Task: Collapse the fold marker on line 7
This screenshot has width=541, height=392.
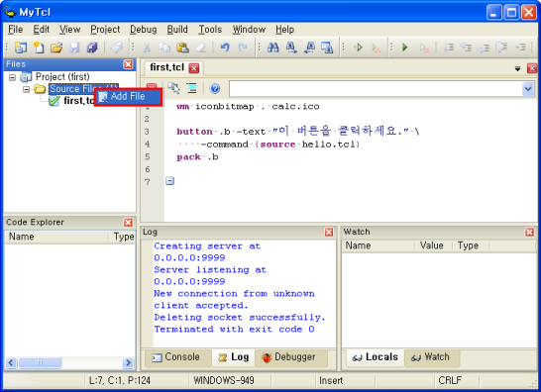Action: [x=169, y=181]
